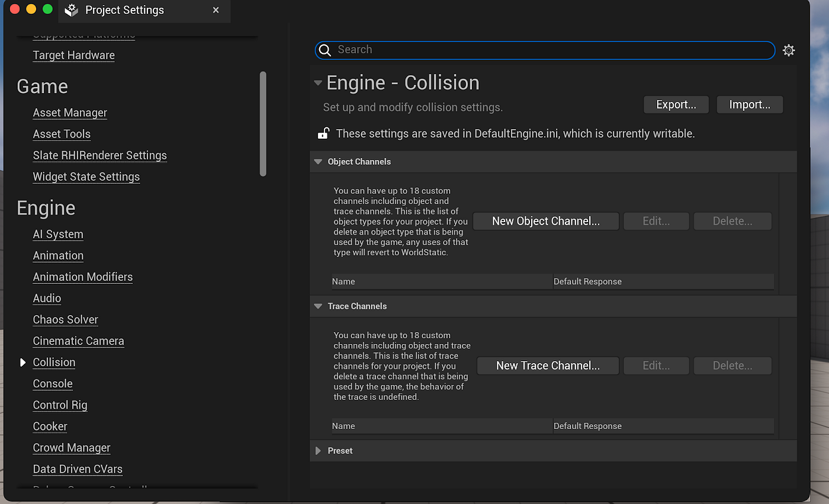
Task: Open Asset Tools settings
Action: click(x=62, y=134)
